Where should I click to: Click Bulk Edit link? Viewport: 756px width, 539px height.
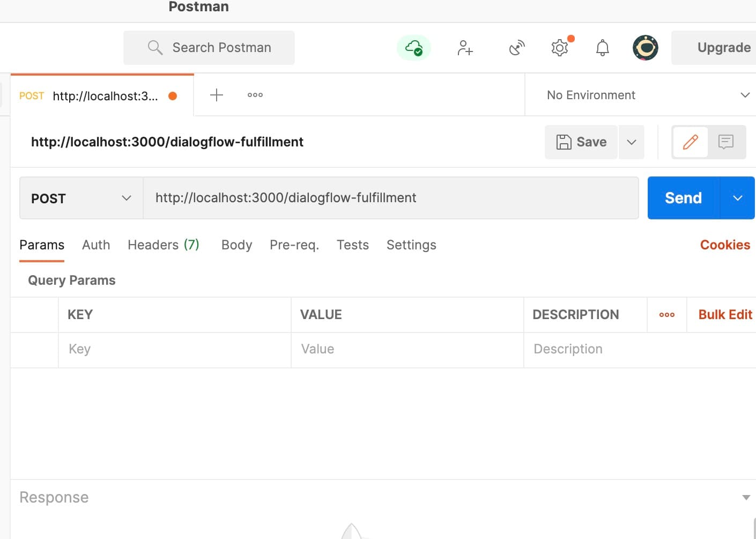725,315
